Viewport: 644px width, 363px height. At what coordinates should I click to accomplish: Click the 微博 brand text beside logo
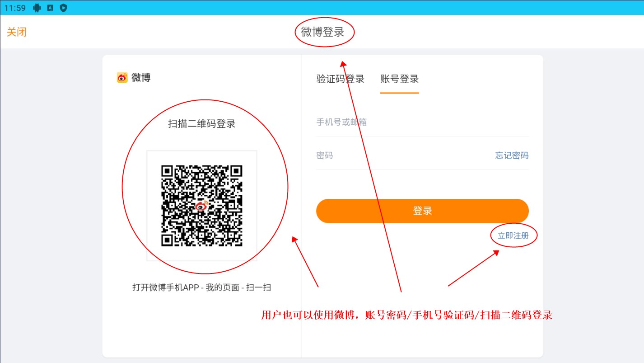tap(141, 78)
